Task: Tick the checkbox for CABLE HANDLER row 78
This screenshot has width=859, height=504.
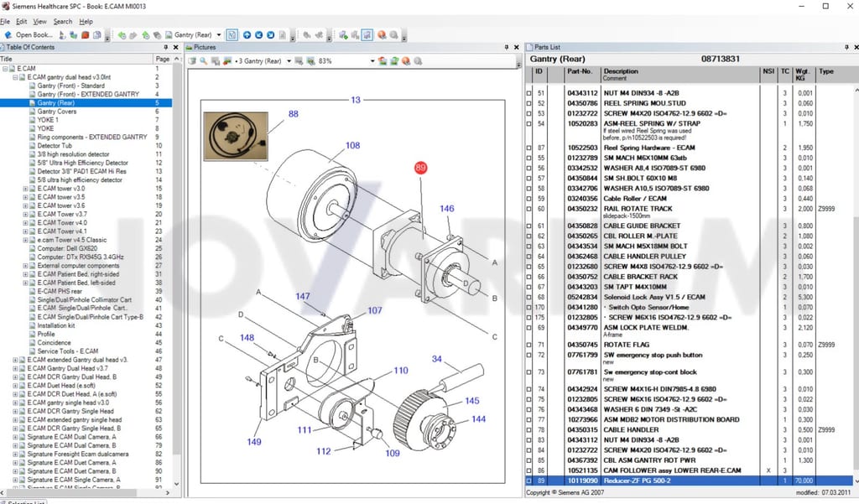Action: (x=528, y=430)
